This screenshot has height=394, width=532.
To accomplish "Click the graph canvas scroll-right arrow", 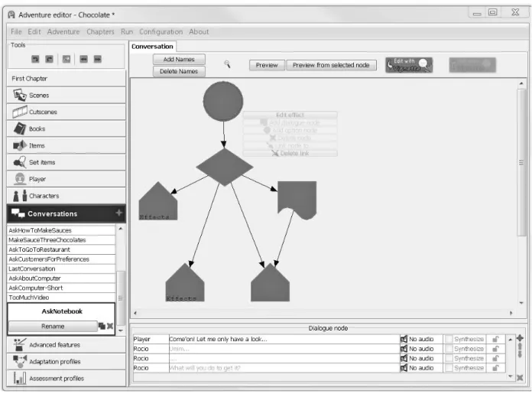I will [x=511, y=313].
